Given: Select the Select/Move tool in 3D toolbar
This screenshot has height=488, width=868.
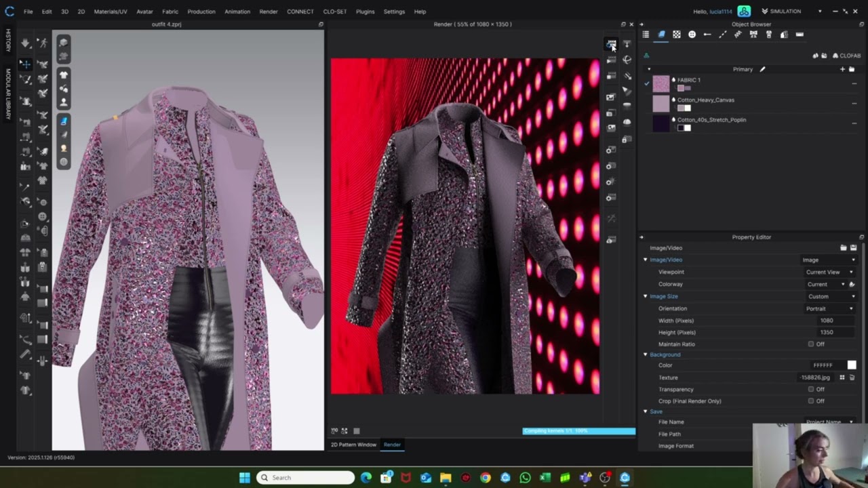Looking at the screenshot, I should (x=25, y=64).
